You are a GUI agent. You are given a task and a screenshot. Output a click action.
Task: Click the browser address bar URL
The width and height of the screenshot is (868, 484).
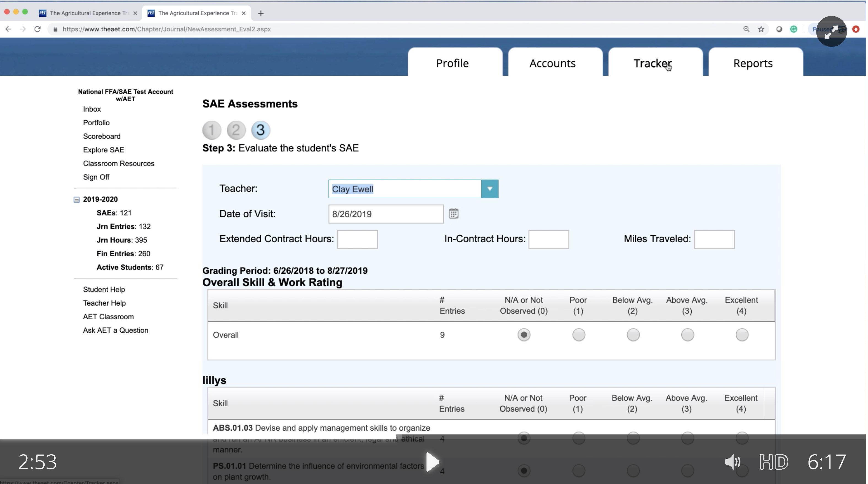tap(167, 29)
